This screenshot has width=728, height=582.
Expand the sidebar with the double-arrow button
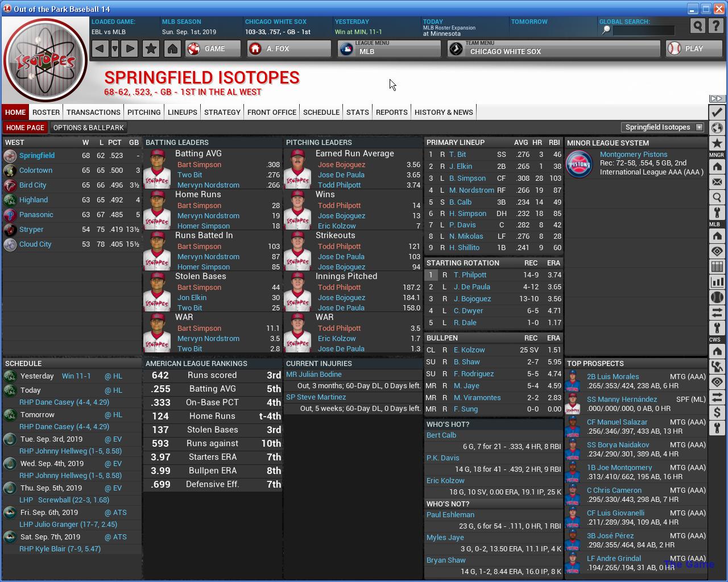717,99
